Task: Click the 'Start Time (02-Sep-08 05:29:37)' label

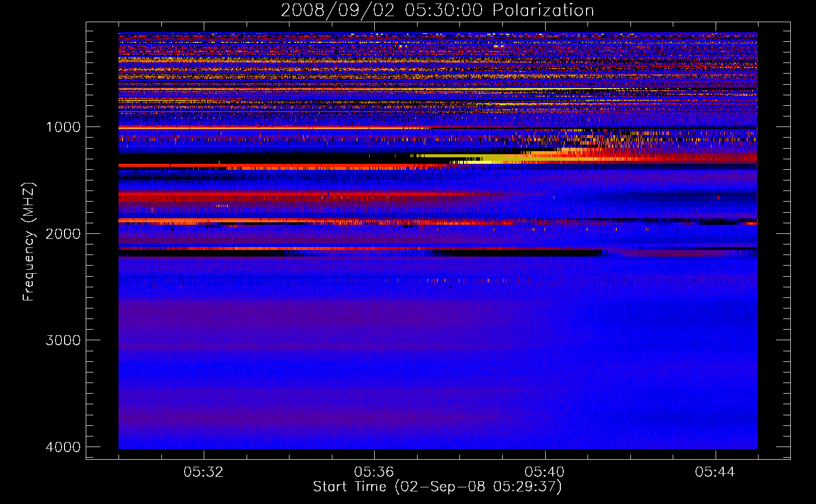Action: click(437, 487)
